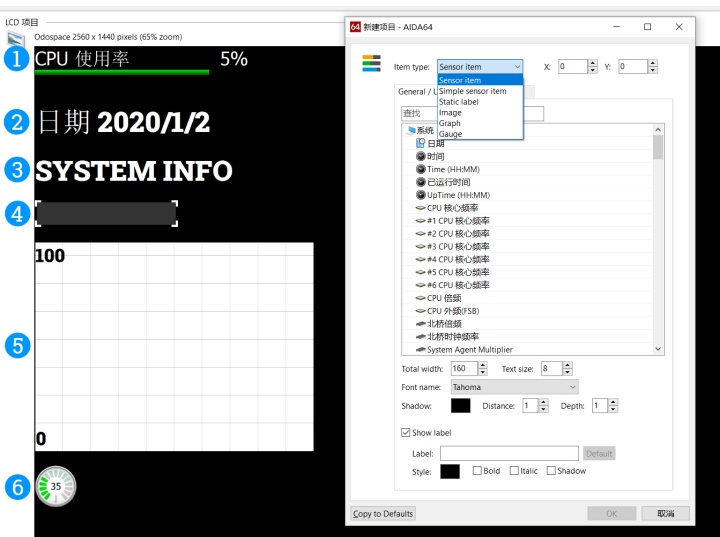720x537 pixels.
Task: Increase the X position spinner
Action: tap(593, 63)
